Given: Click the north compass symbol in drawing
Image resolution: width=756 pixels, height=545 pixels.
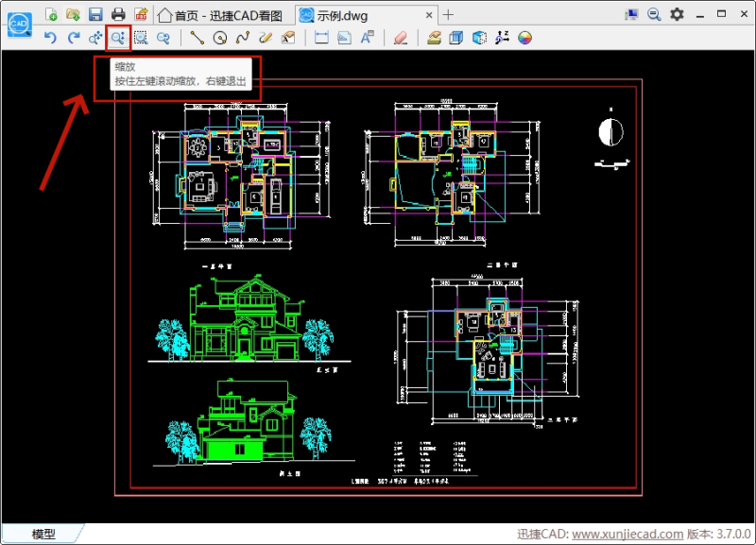Looking at the screenshot, I should coord(610,131).
